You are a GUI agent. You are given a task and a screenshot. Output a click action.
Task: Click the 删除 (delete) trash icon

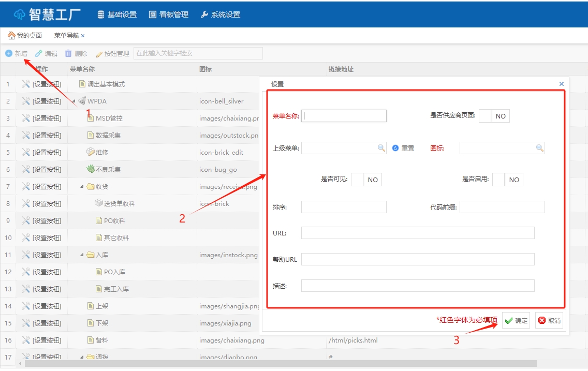[x=68, y=53]
